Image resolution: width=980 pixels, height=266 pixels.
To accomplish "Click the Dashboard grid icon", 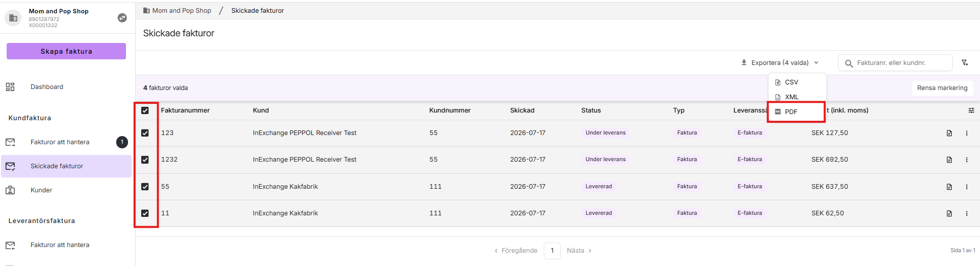I will pos(10,87).
